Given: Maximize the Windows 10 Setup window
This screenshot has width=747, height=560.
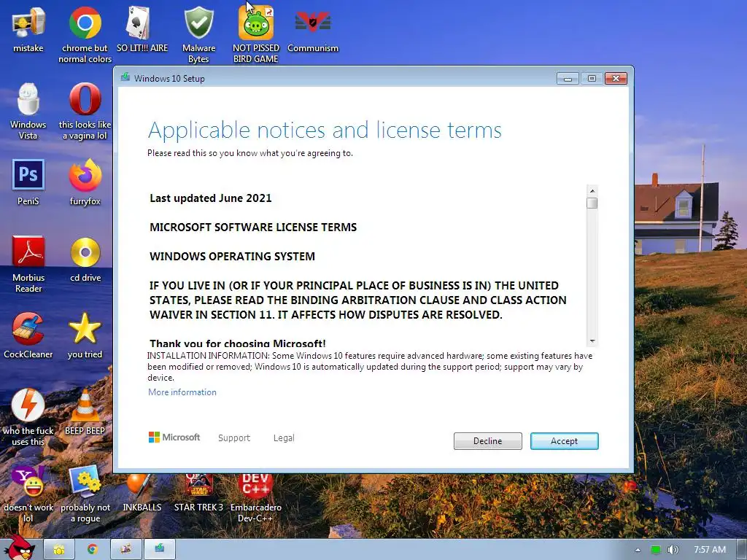Looking at the screenshot, I should (592, 79).
